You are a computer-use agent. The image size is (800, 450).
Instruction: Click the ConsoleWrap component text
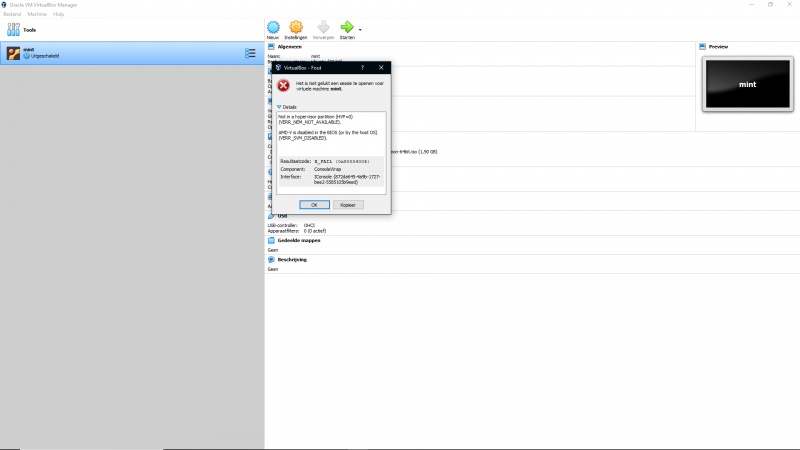pos(328,169)
